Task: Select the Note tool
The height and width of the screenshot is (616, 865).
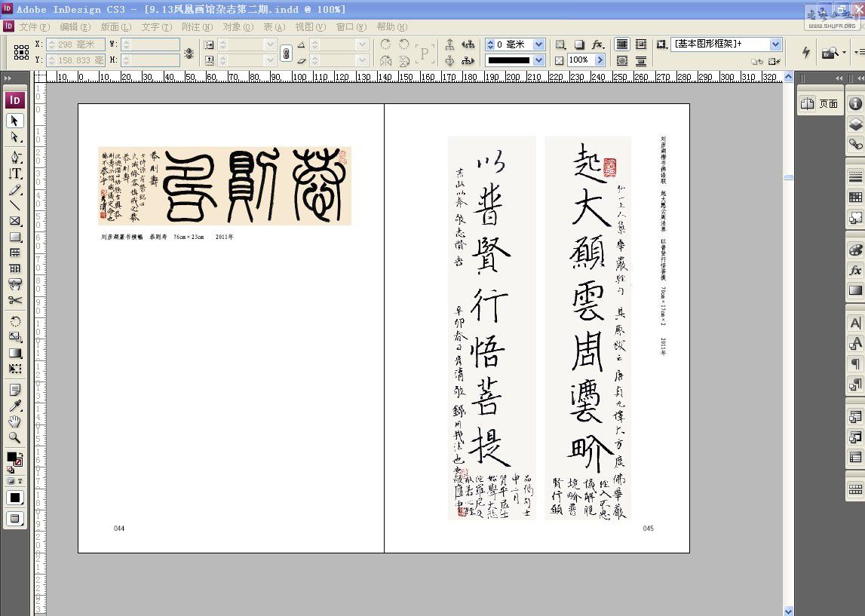Action: pos(15,389)
